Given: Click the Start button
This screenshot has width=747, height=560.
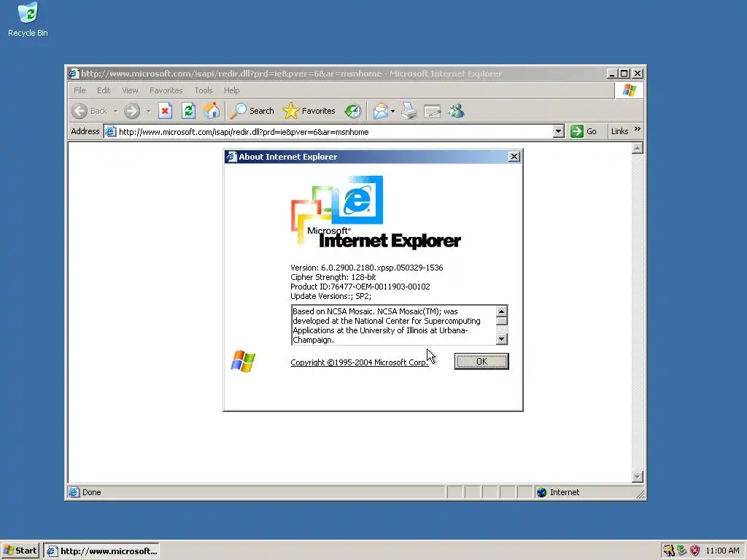Looking at the screenshot, I should click(x=20, y=551).
